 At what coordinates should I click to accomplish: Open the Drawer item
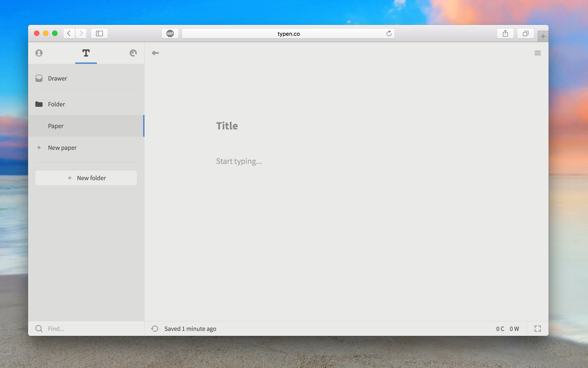click(x=58, y=78)
